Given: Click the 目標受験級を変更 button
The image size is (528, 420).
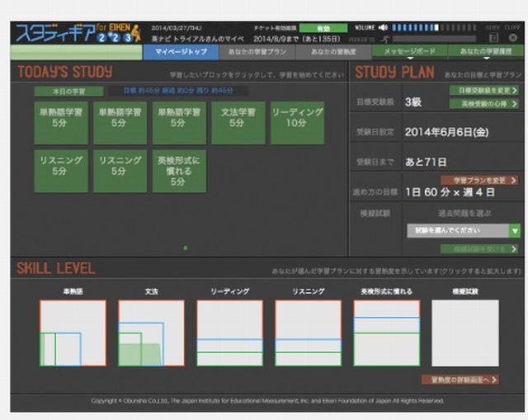Looking at the screenshot, I should pos(484,89).
